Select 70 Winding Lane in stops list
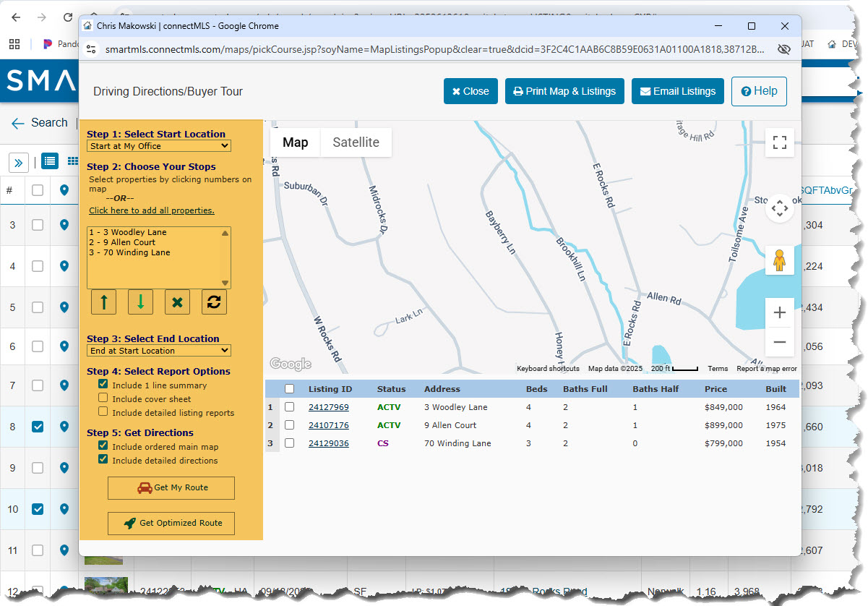The image size is (868, 606). [x=129, y=252]
